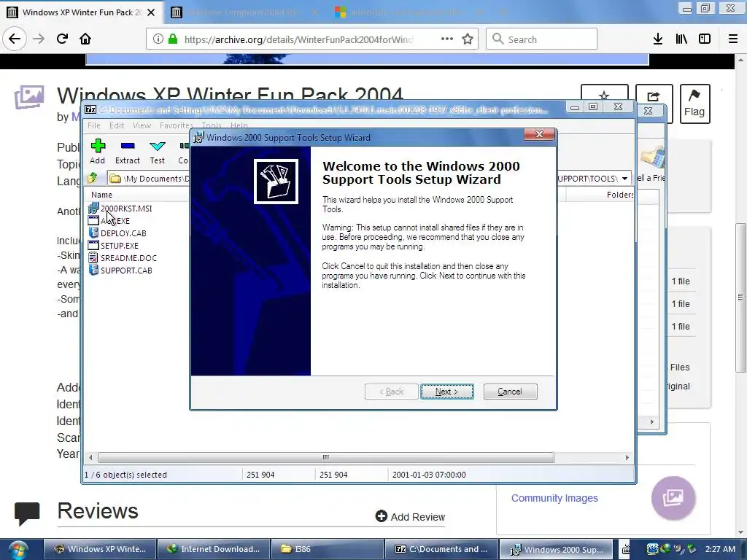The image size is (747, 560).
Task: Open the Firefox downloads panel
Action: tap(658, 39)
